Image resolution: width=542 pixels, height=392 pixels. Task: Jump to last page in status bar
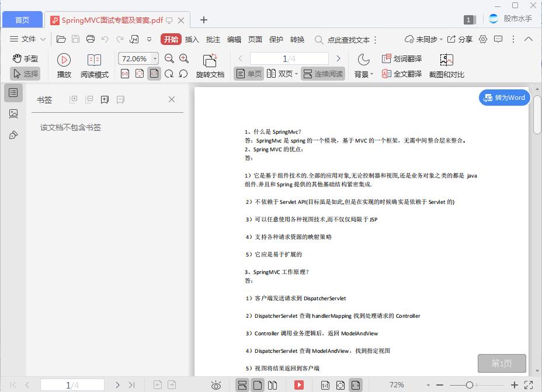[131, 385]
